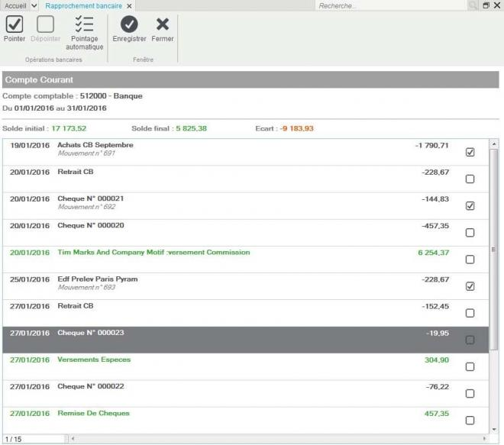504x445 pixels.
Task: Click Mouvement n° 691 label
Action: (x=86, y=153)
